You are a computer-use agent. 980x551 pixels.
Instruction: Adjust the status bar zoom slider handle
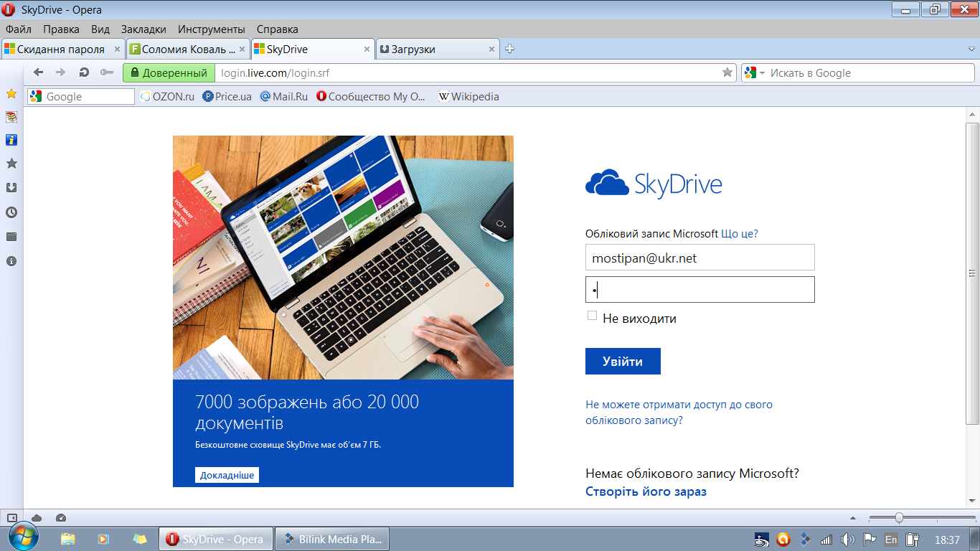[x=899, y=518]
